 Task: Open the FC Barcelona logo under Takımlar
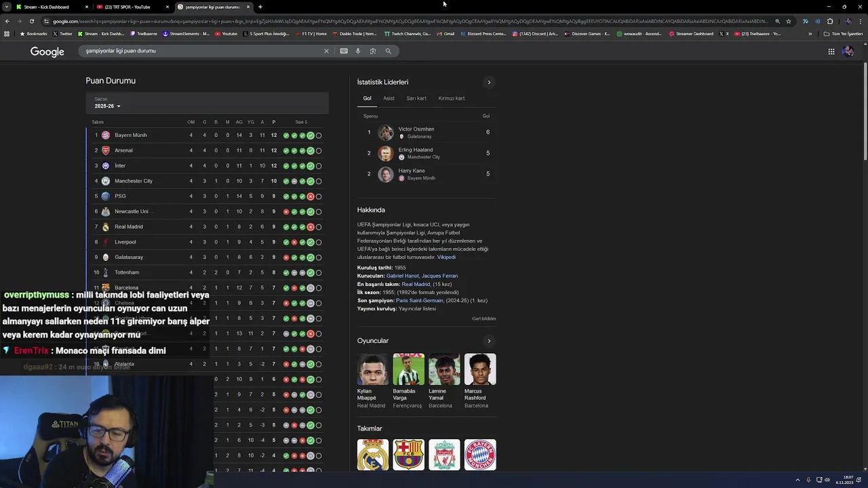pos(409,455)
